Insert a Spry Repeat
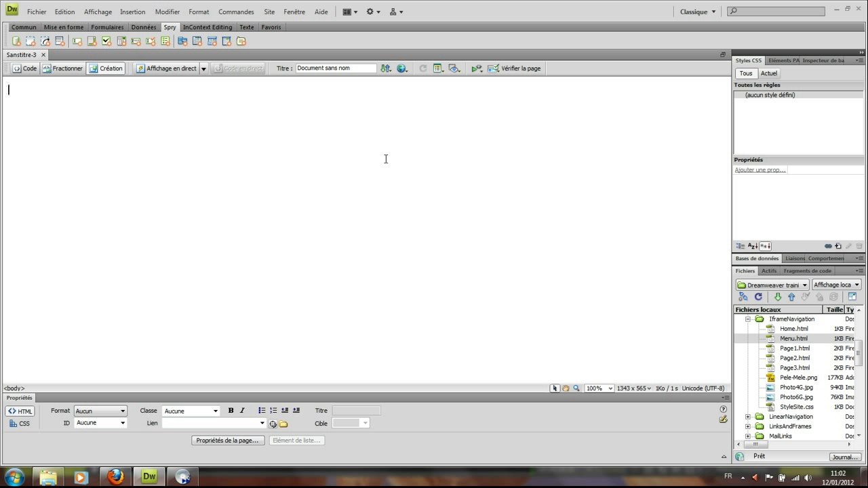 pos(45,41)
